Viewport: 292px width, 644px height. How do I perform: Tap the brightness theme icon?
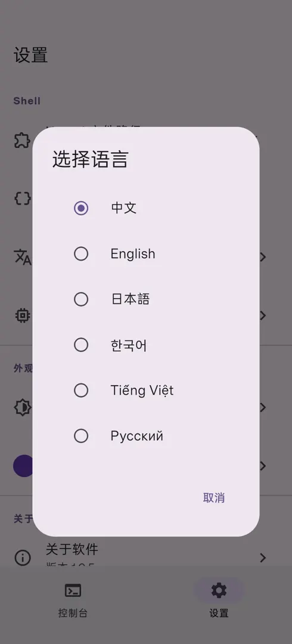(23, 407)
